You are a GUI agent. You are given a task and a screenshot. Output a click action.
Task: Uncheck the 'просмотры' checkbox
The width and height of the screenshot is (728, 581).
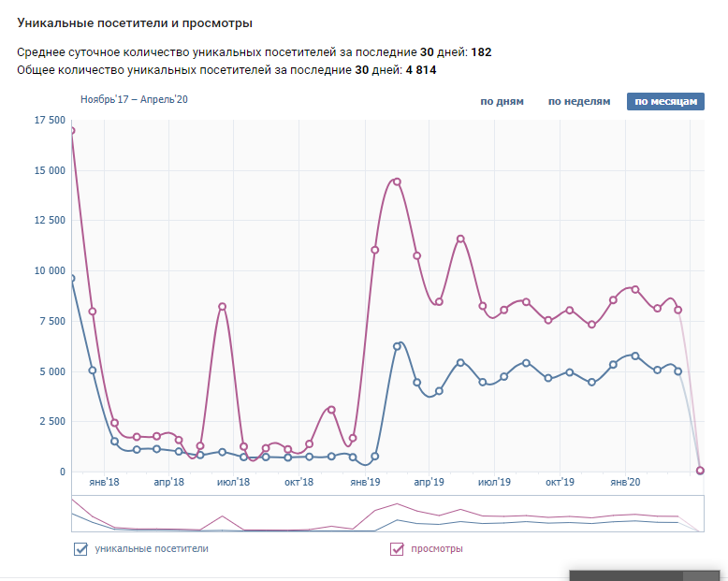(x=397, y=549)
